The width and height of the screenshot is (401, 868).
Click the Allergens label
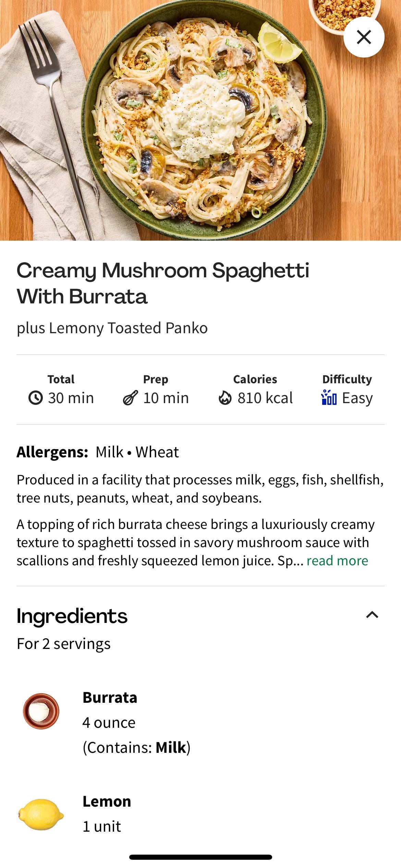(x=52, y=452)
